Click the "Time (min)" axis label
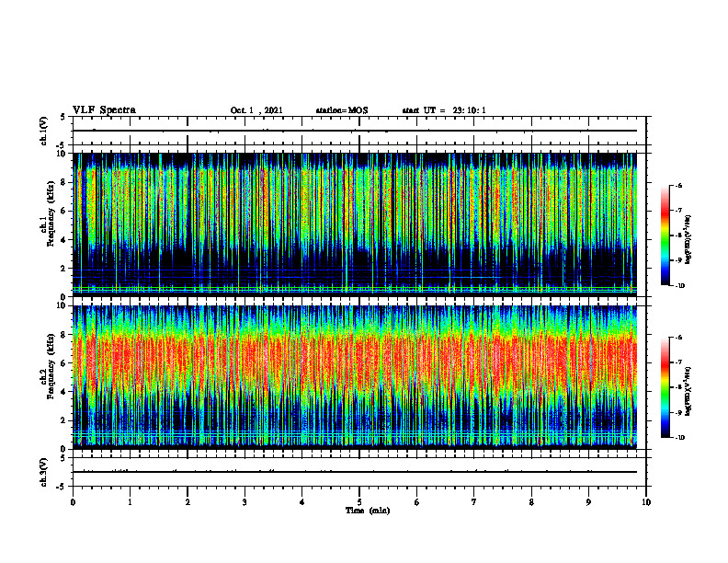728x563 pixels. 368,511
